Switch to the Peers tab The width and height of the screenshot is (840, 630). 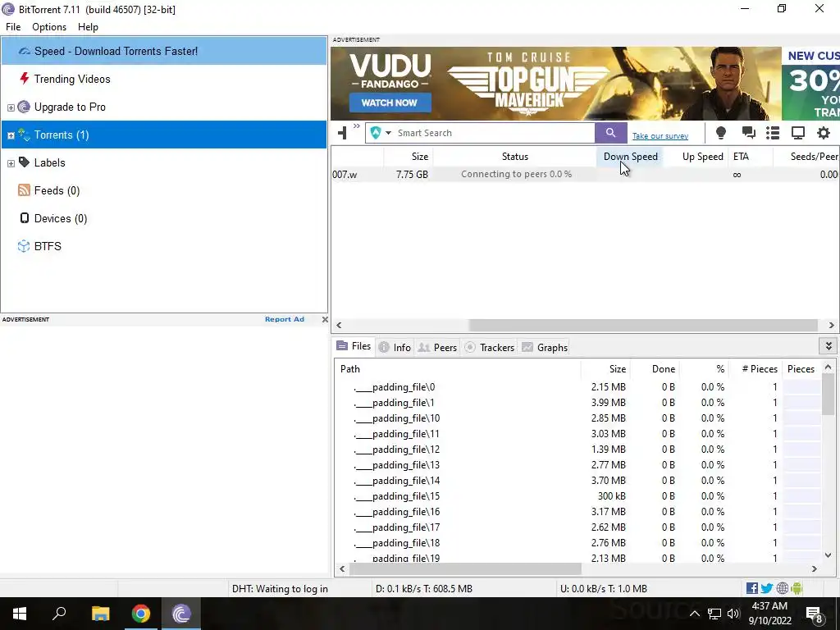tap(438, 347)
